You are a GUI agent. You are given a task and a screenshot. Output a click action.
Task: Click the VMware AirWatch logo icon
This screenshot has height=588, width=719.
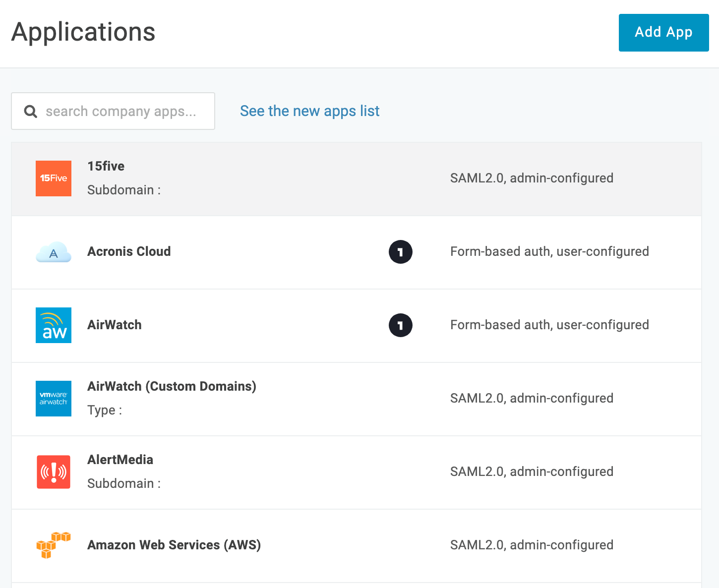pos(54,399)
